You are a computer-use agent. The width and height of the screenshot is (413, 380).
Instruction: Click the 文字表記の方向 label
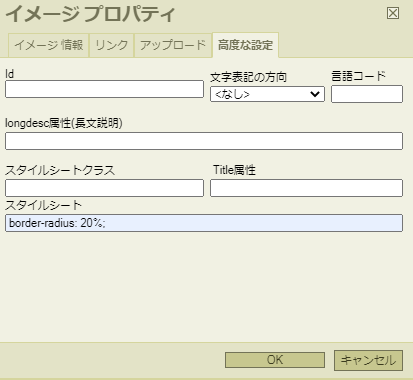pyautogui.click(x=248, y=77)
